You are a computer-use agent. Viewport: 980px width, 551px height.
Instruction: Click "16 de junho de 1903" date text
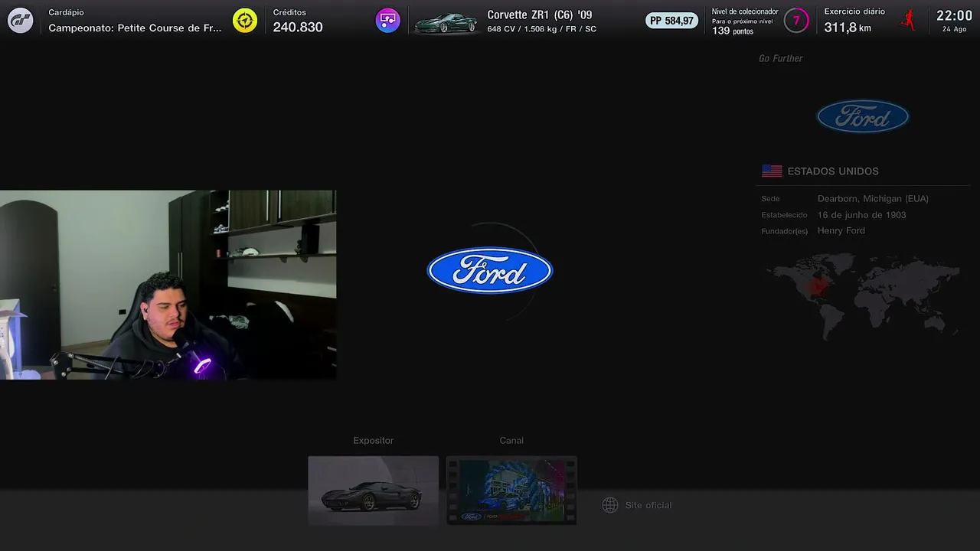coord(861,215)
